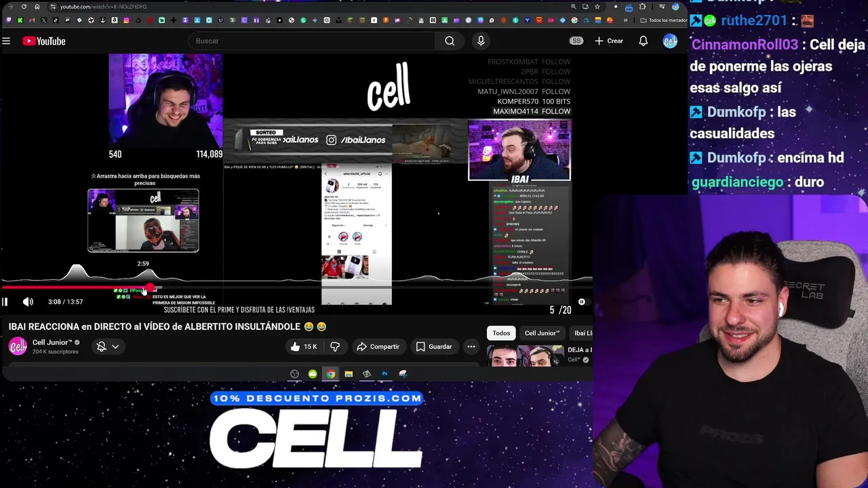This screenshot has width=868, height=488.
Task: Open more actions three-dot menu
Action: [x=471, y=346]
